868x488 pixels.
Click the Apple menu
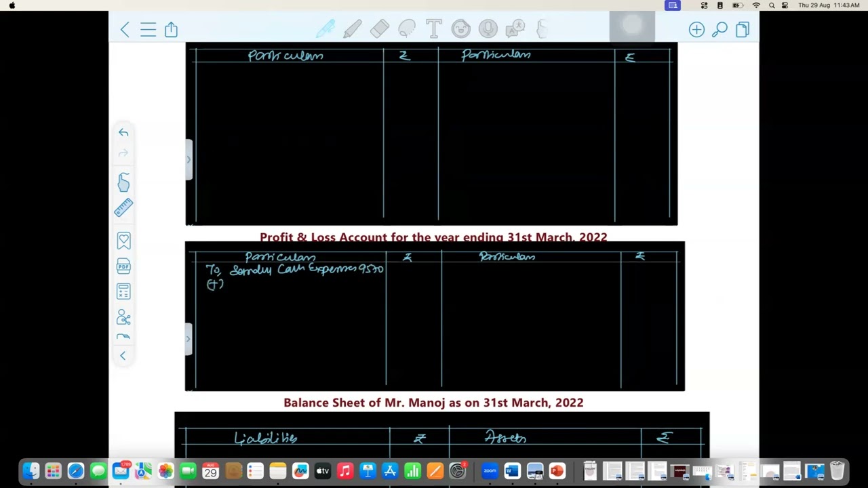coord(12,5)
